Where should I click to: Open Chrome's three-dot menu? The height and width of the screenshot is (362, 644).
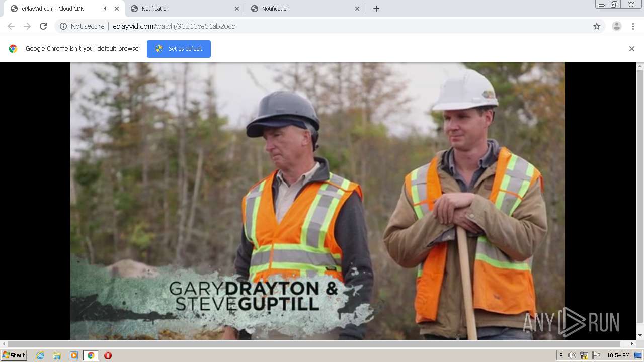coord(633,26)
